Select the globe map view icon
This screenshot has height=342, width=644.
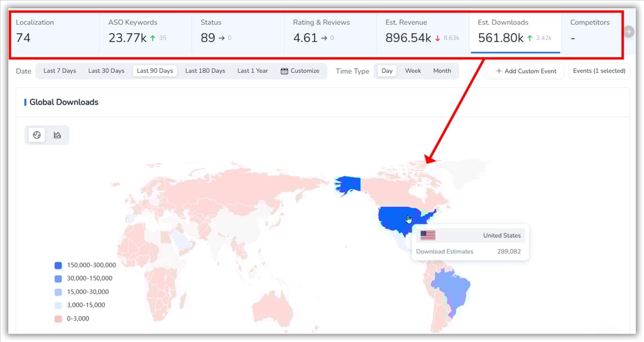pyautogui.click(x=36, y=135)
